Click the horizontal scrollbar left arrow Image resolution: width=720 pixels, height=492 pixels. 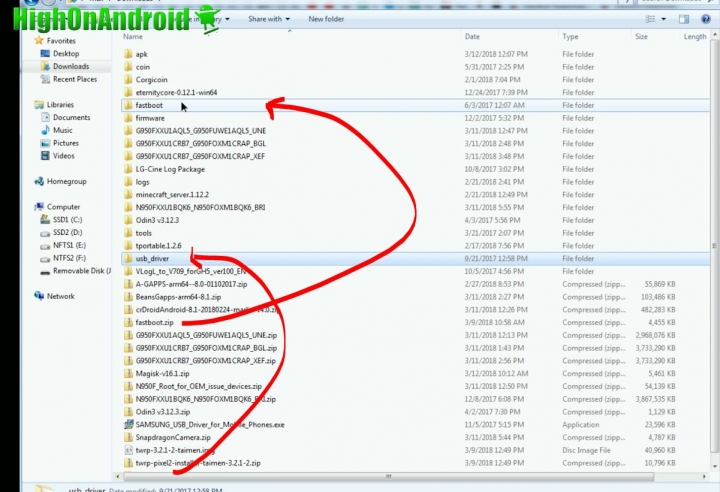[x=118, y=477]
